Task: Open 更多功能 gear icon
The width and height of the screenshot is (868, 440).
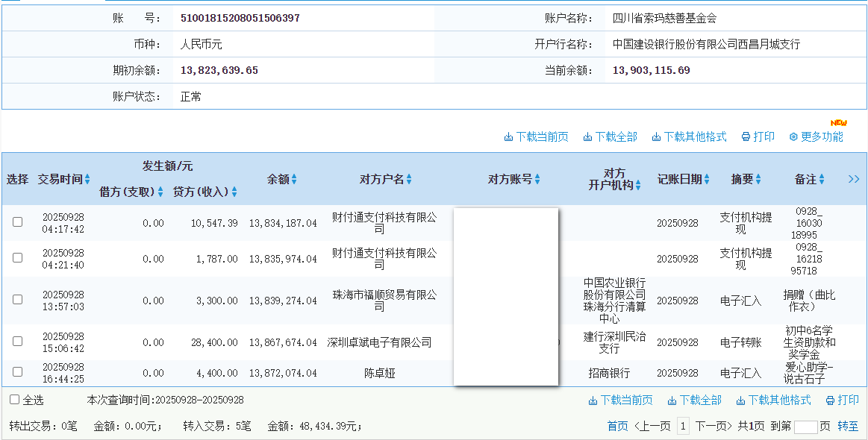Action: [794, 137]
